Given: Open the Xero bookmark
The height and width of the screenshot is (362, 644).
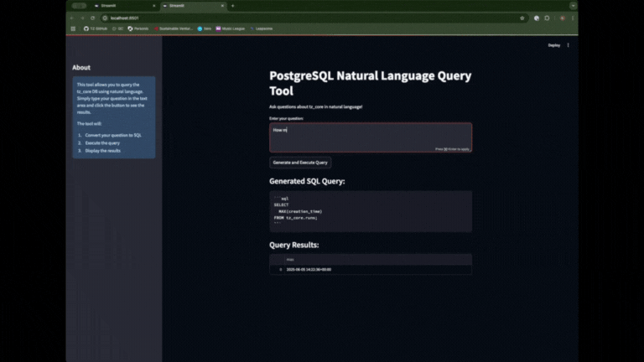Looking at the screenshot, I should [x=204, y=28].
